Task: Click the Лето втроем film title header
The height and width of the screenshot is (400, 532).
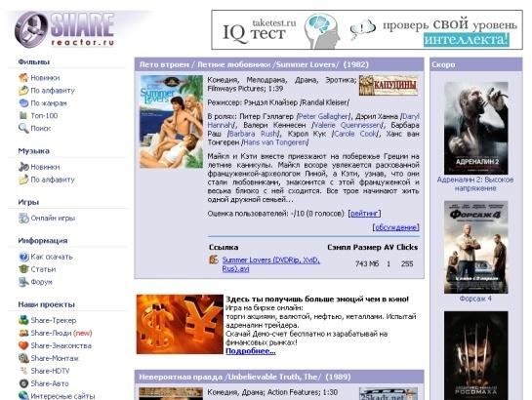Action: 254,64
